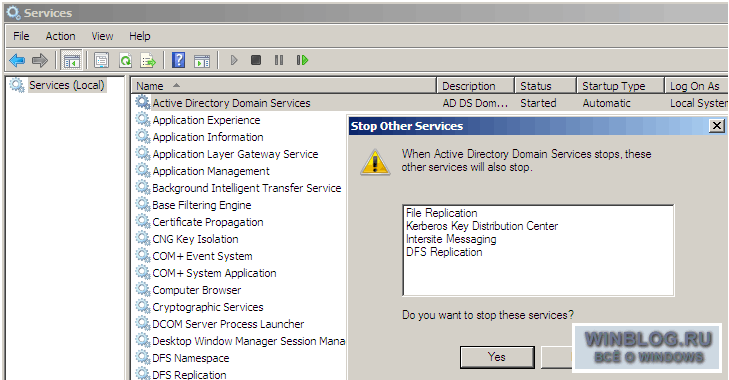Click Intersite Messaging in the dialog list
The width and height of the screenshot is (729, 380).
pos(451,239)
